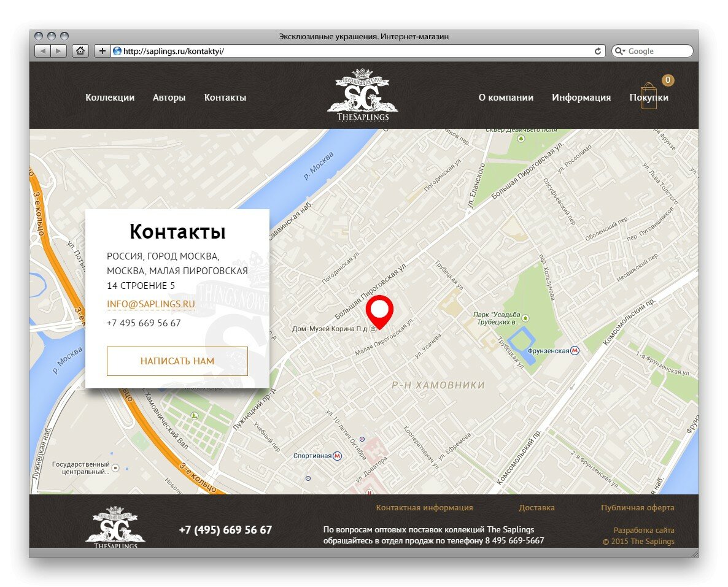
Task: Open the Публичная оферта footer link
Action: pos(638,508)
